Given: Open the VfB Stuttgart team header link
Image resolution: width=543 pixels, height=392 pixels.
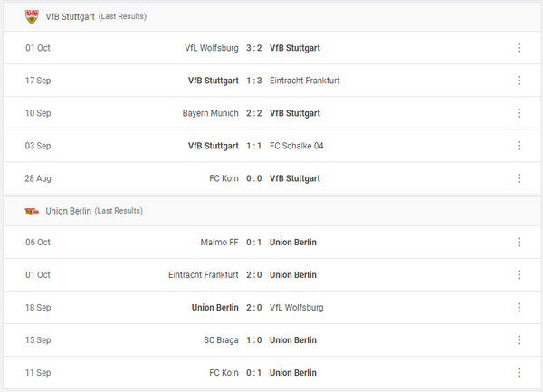Looking at the screenshot, I should click(69, 16).
